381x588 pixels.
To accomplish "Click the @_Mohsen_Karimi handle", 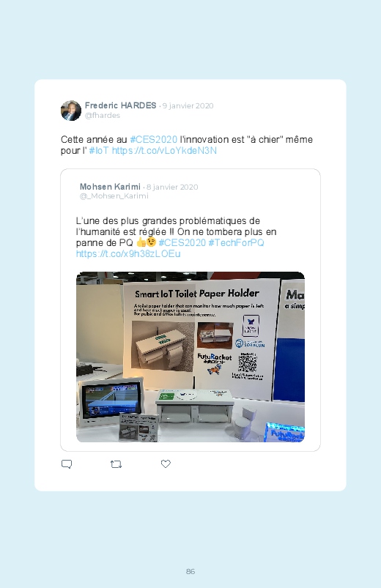I will [x=114, y=196].
